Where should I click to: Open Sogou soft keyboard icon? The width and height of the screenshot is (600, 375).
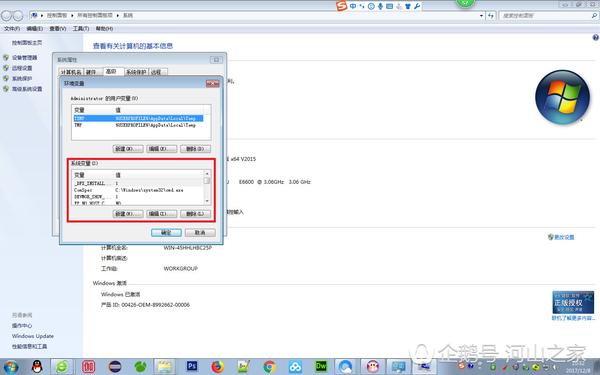tap(390, 6)
